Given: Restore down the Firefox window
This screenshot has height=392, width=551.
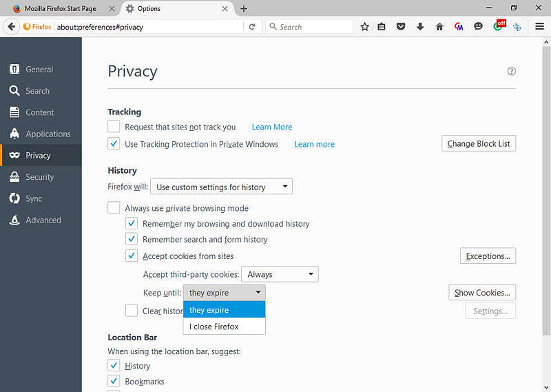Looking at the screenshot, I should tap(514, 8).
